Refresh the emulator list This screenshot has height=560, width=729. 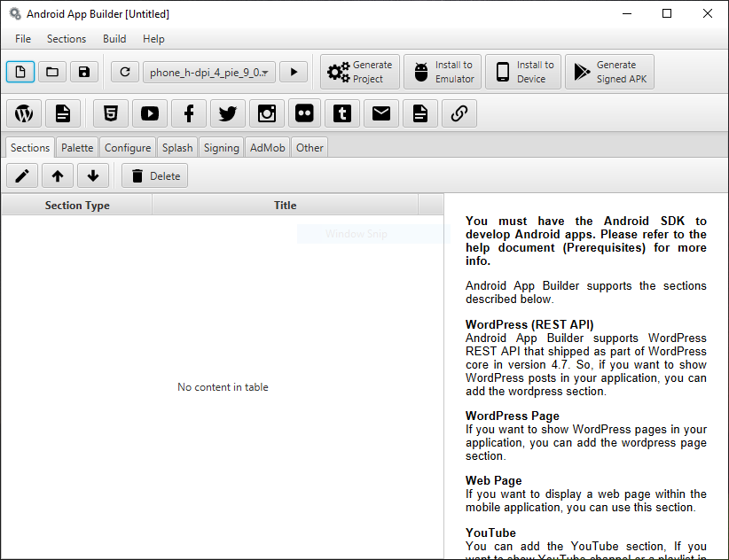coord(124,72)
